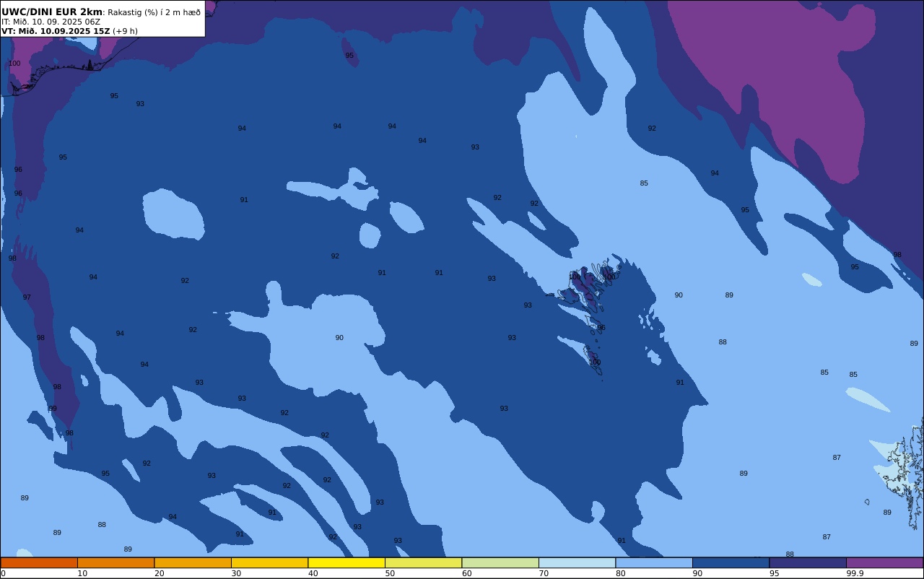Click the legend tick label "20"

point(159,573)
